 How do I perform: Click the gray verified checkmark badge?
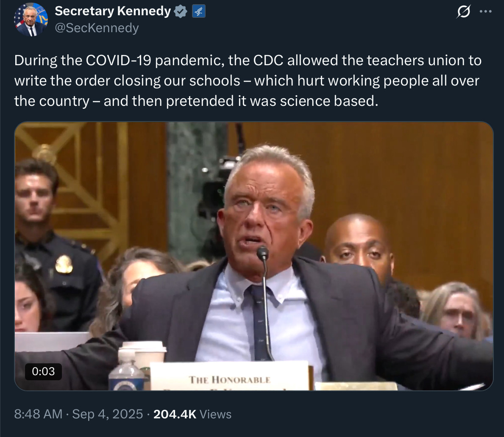click(181, 12)
